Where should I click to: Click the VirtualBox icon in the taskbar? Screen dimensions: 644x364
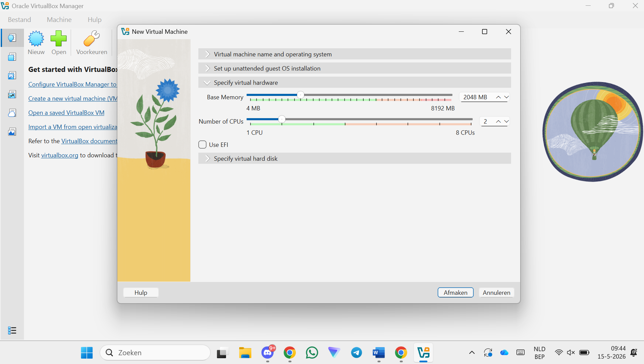423,353
